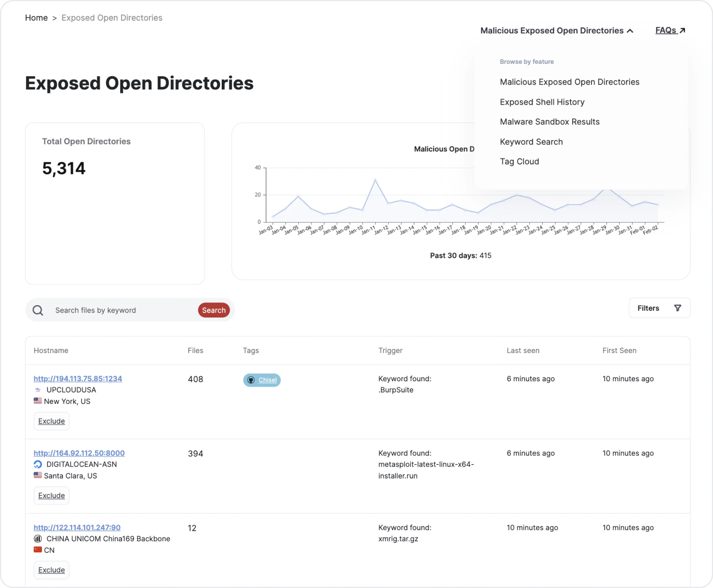
Task: Click the DigitalOcean ASN logo icon
Action: 38,464
